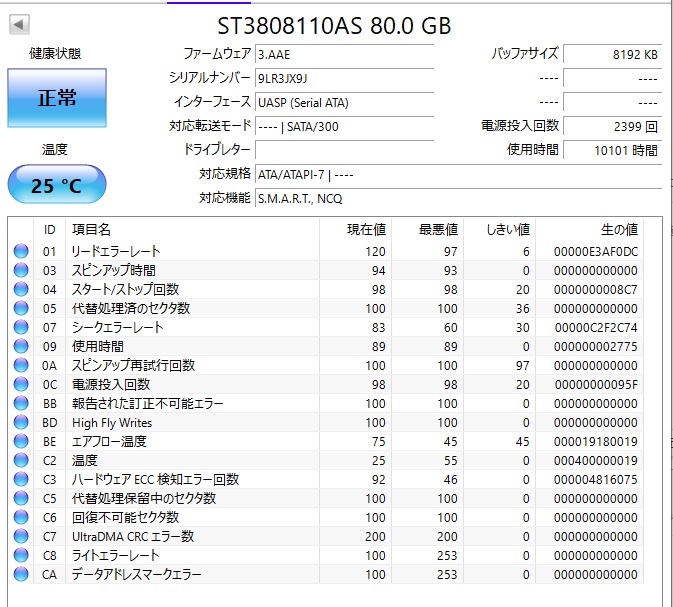Screen dimensions: 673x607
Task: Click the raw value 000004816075
Action: pyautogui.click(x=596, y=480)
